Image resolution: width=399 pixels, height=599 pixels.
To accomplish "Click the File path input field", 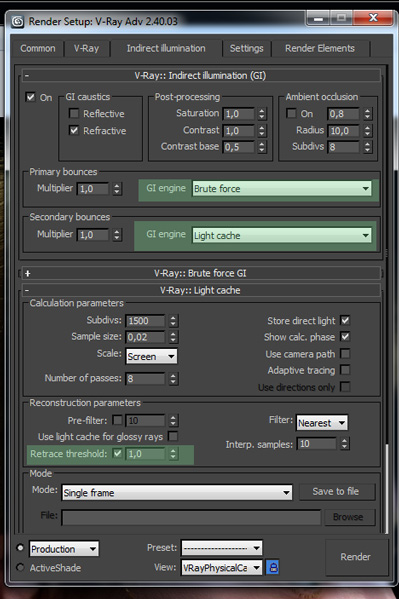I will [x=191, y=517].
